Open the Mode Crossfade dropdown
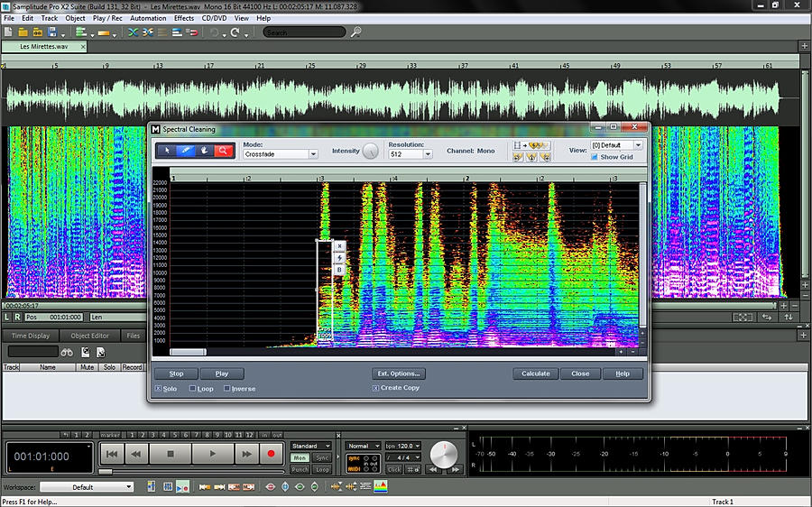This screenshot has height=507, width=812. [281, 154]
